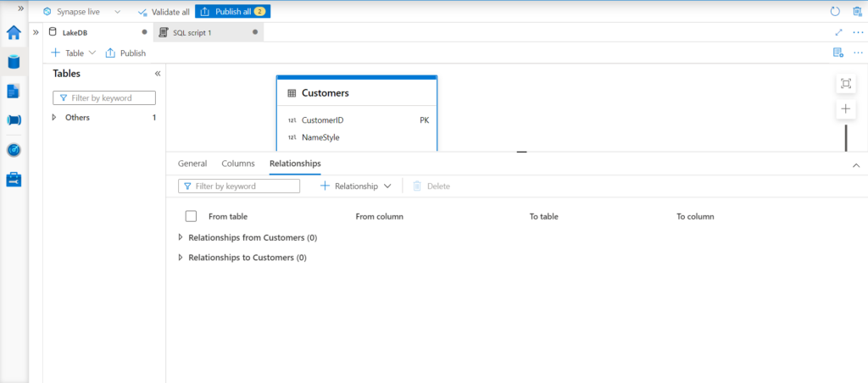Open the Manage toolbox icon
868x383 pixels.
[x=14, y=179]
